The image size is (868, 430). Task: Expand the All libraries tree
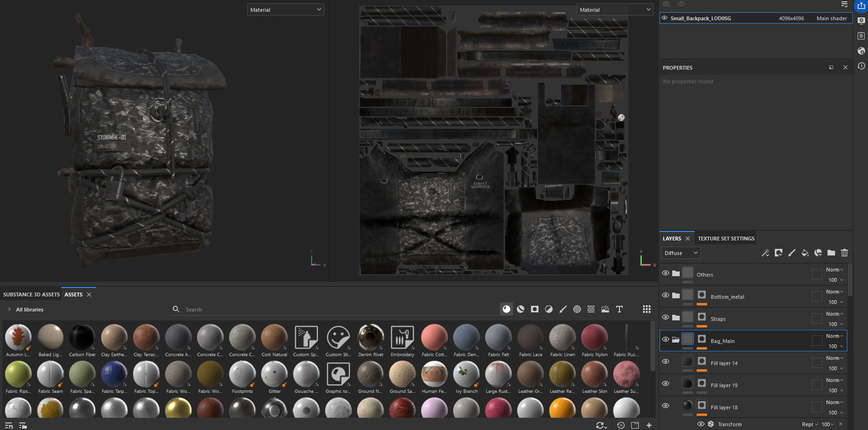point(9,309)
